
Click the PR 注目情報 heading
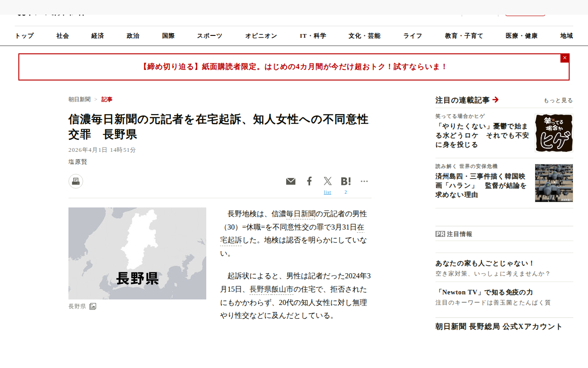point(454,234)
